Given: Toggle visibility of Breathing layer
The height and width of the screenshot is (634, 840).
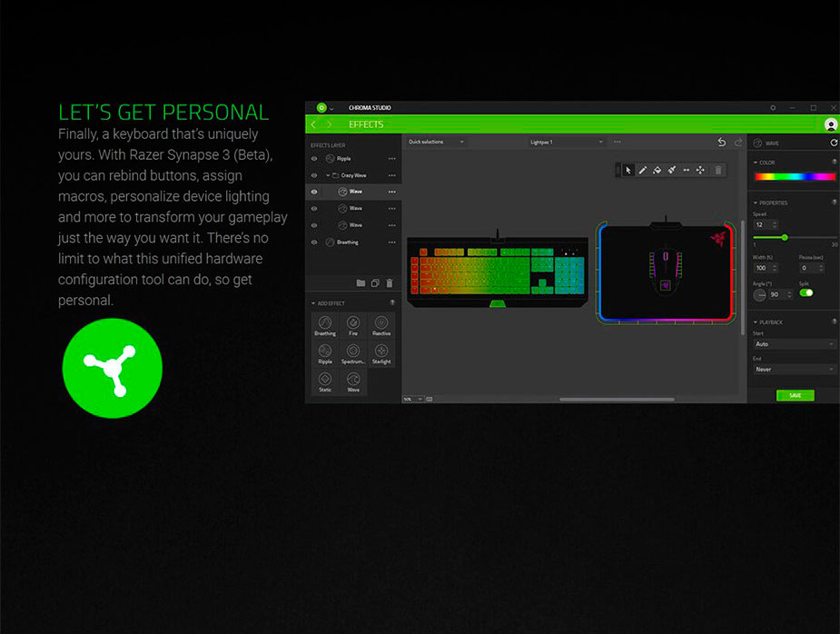Looking at the screenshot, I should coord(314,243).
